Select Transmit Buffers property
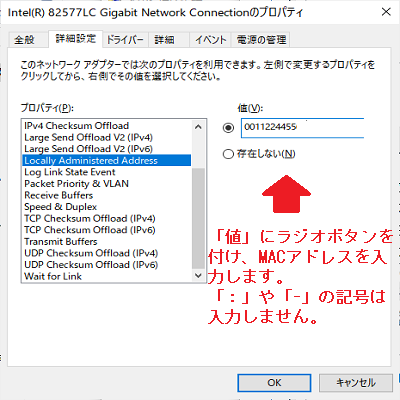The width and height of the screenshot is (400, 400). 107,241
